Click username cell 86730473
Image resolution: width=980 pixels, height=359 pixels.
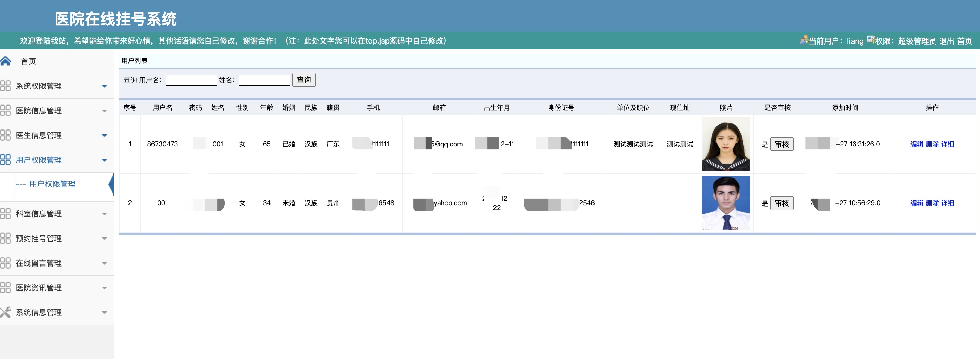(162, 144)
